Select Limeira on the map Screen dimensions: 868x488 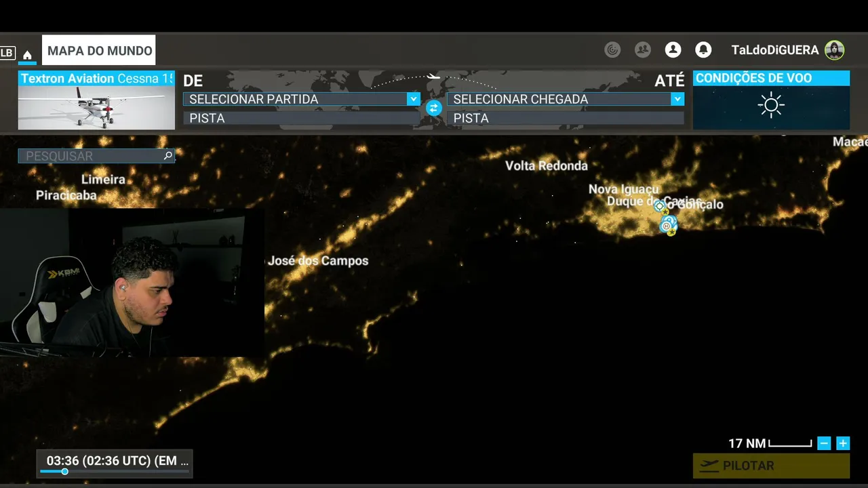pyautogui.click(x=103, y=180)
